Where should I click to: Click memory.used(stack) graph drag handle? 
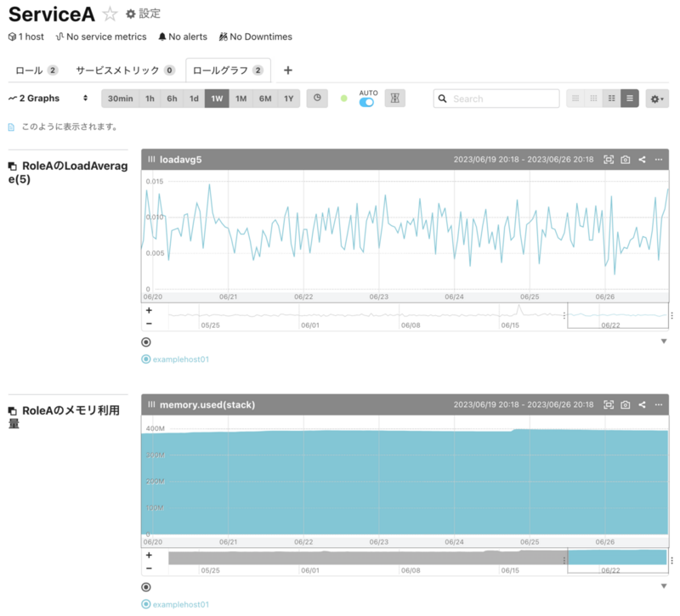[151, 404]
